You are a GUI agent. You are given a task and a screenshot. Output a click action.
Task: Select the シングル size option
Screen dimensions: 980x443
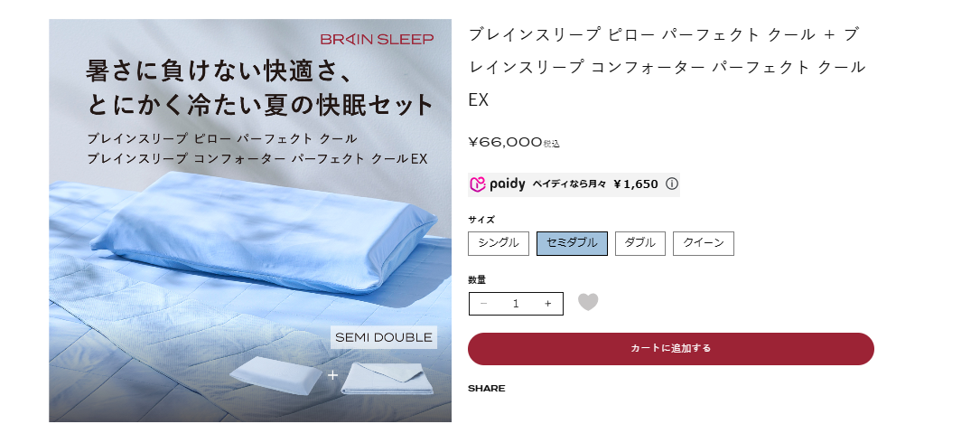pyautogui.click(x=498, y=243)
